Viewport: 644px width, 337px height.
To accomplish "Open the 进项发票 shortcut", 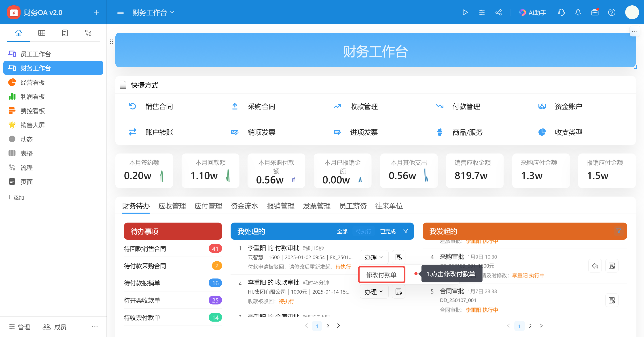I will pyautogui.click(x=356, y=132).
